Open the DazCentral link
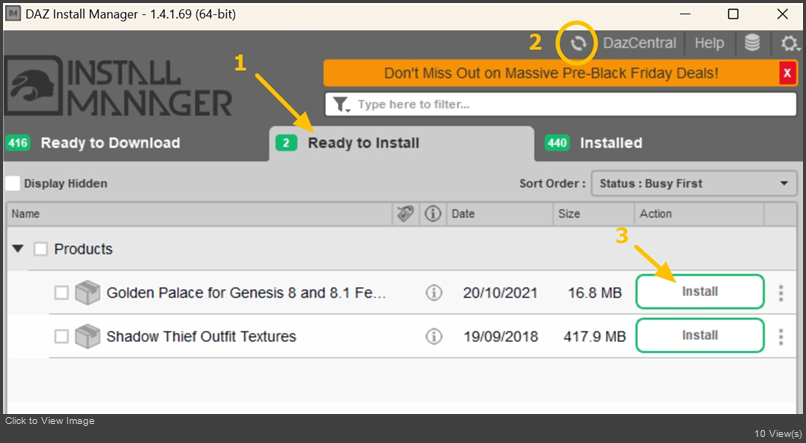The width and height of the screenshot is (806, 443). pyautogui.click(x=639, y=43)
